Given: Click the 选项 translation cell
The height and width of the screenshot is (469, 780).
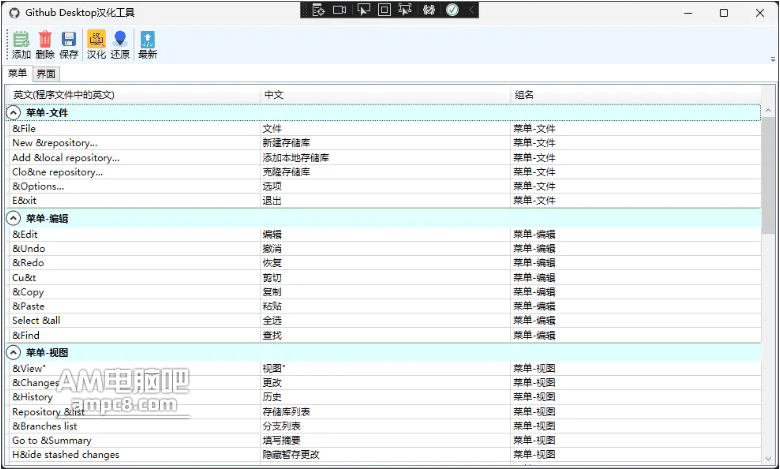Looking at the screenshot, I should (386, 187).
